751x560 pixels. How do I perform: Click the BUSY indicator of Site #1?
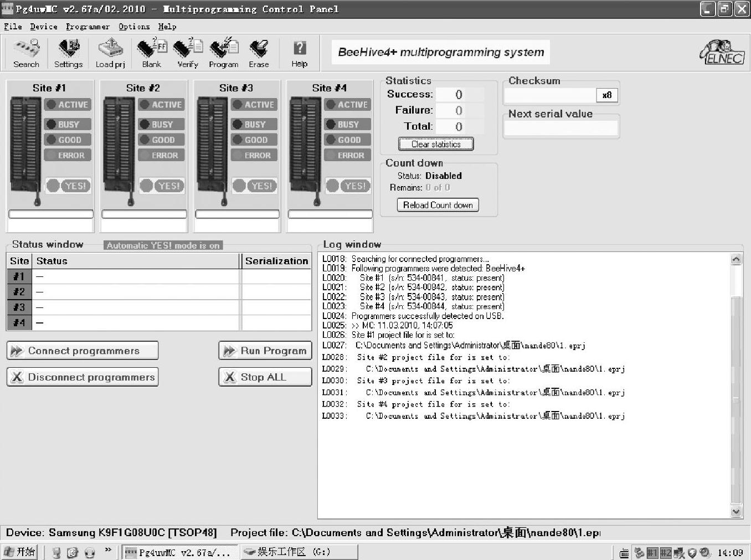tap(68, 125)
